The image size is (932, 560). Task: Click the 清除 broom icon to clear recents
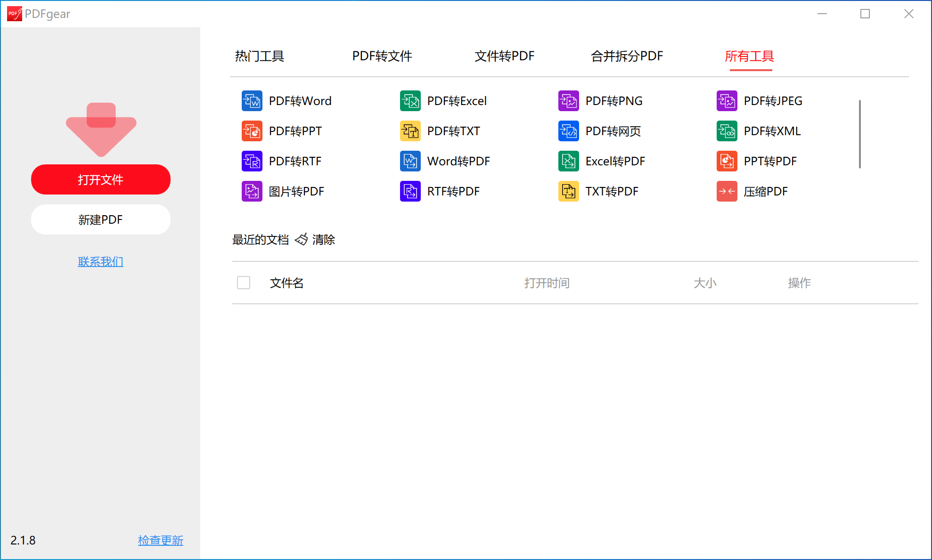coord(301,239)
